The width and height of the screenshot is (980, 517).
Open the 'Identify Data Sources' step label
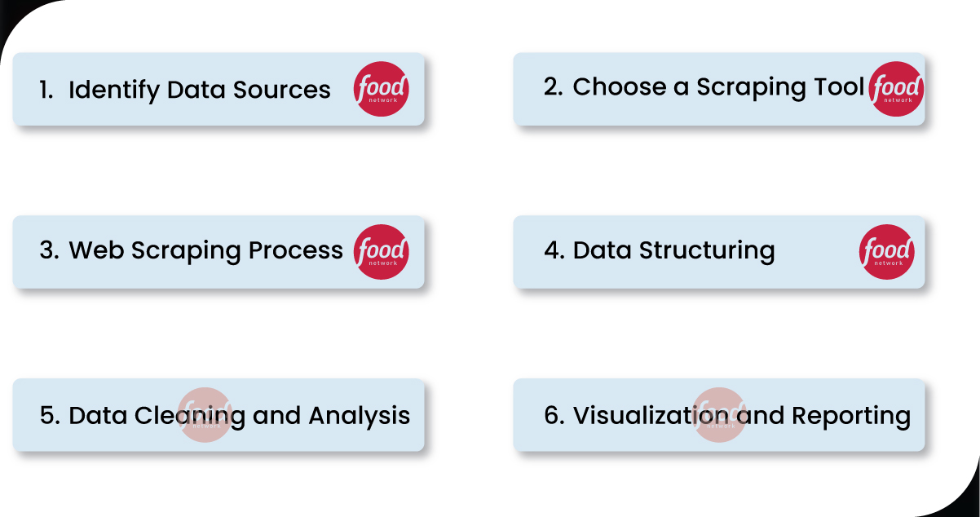(200, 90)
